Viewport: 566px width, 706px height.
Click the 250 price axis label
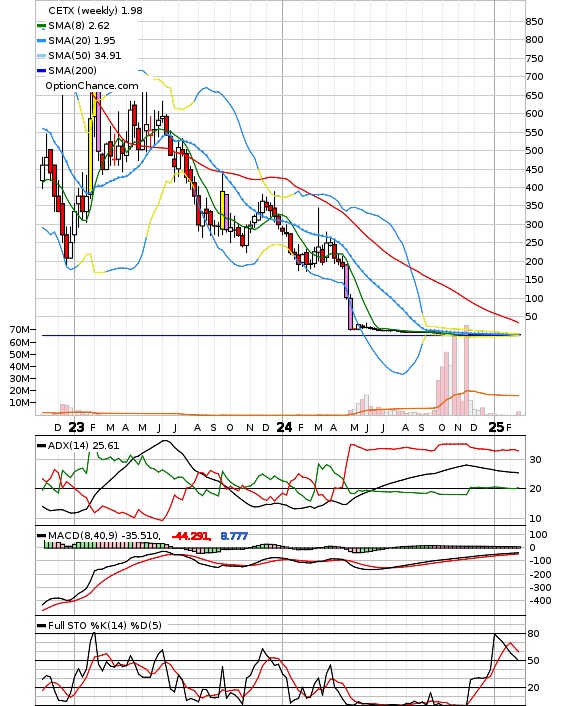pos(534,243)
